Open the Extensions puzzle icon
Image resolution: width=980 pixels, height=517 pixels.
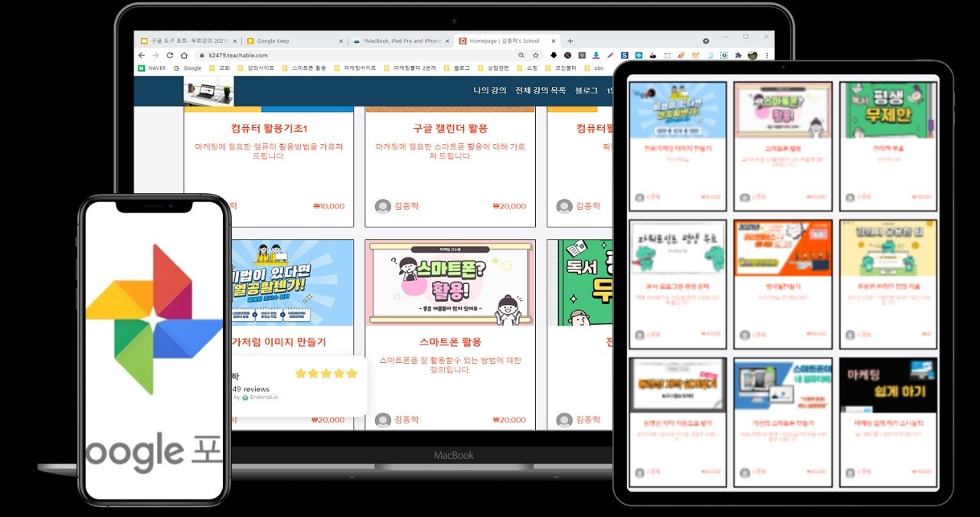coord(738,55)
